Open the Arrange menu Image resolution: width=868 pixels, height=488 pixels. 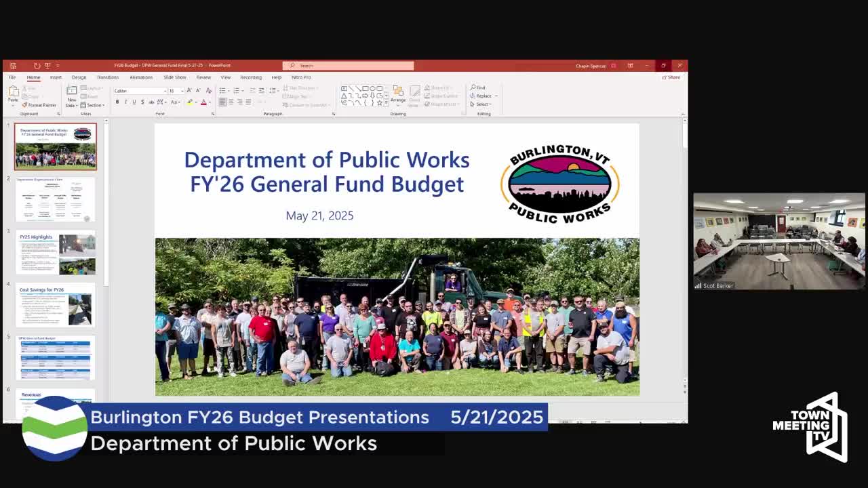coord(398,95)
